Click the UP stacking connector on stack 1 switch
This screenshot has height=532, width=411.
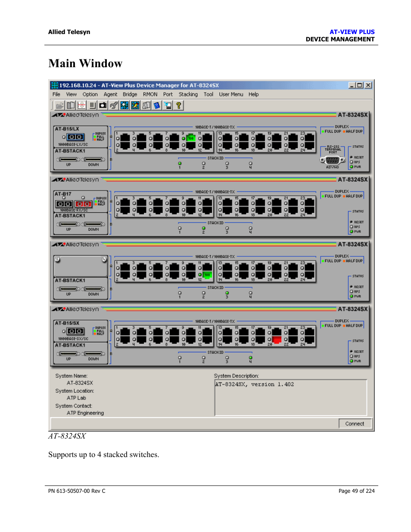[68, 159]
